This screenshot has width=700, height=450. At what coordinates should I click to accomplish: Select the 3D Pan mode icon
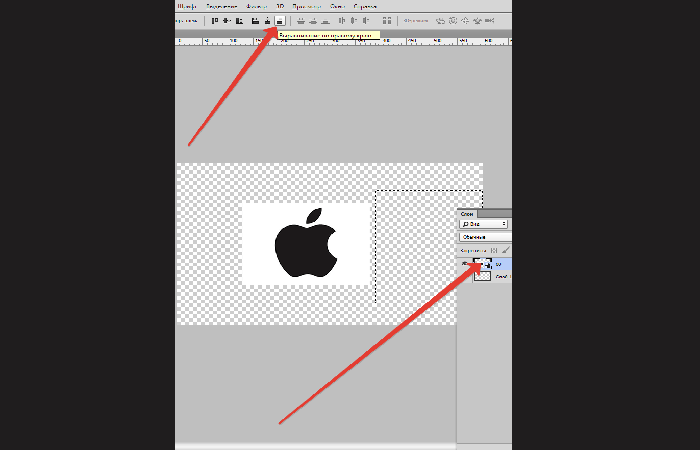pyautogui.click(x=465, y=21)
